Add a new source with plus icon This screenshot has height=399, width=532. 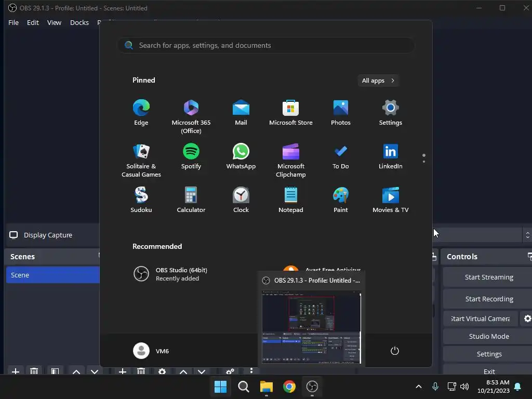pos(123,371)
